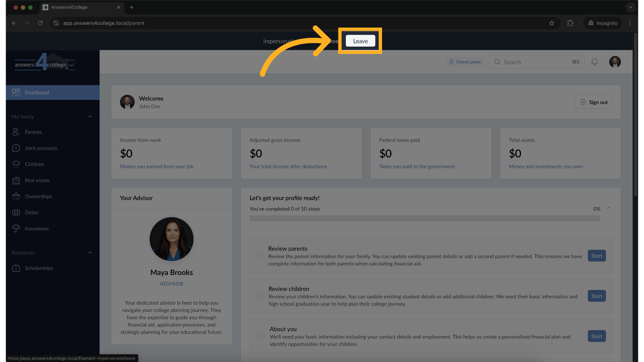Open the Parents section in sidebar
Viewport: 644px width, 362px height.
click(34, 132)
